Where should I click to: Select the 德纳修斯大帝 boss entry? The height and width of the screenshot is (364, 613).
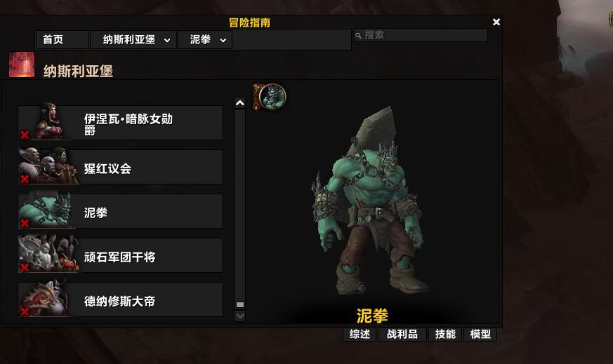(x=120, y=299)
